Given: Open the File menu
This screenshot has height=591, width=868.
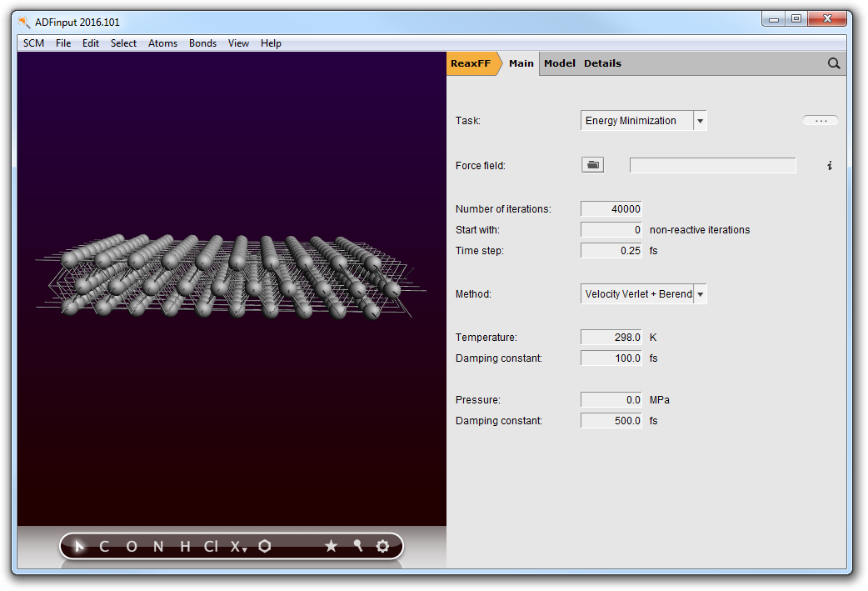Looking at the screenshot, I should coord(63,43).
